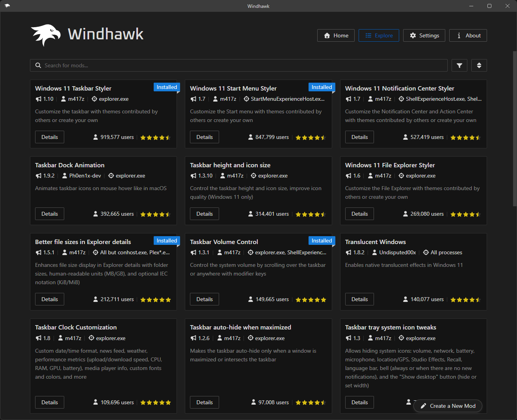Viewport: 517px width, 420px height.
Task: Click the version megaphone icon for Translucent Windows
Action: (348, 252)
